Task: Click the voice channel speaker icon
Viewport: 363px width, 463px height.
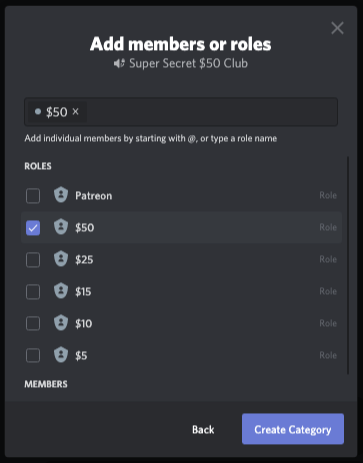Action: click(x=119, y=63)
